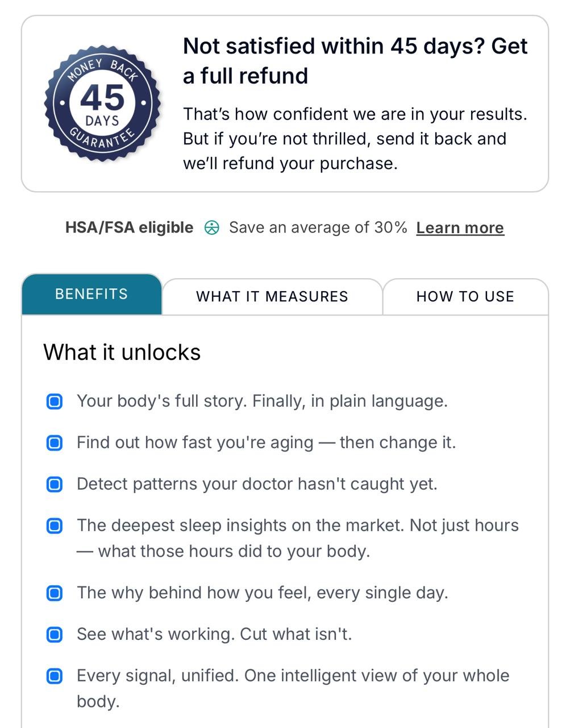570x728 pixels.
Task: Open the Learn more link
Action: coord(460,228)
